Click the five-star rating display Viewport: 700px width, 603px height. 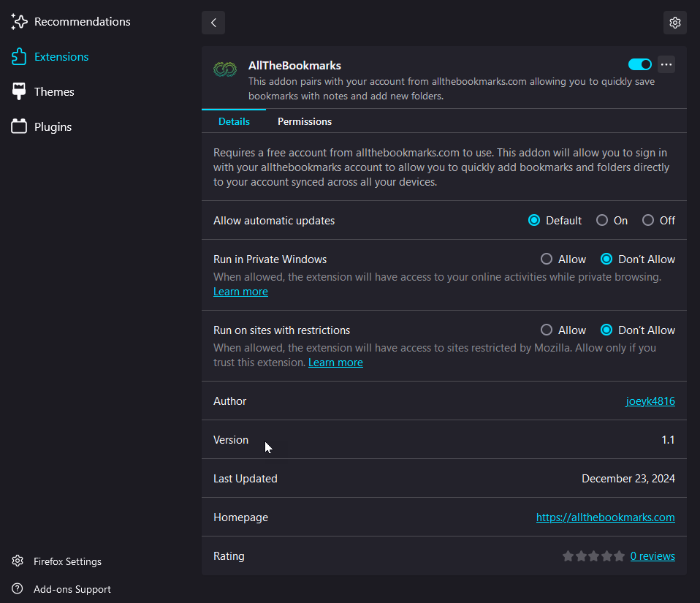[593, 556]
